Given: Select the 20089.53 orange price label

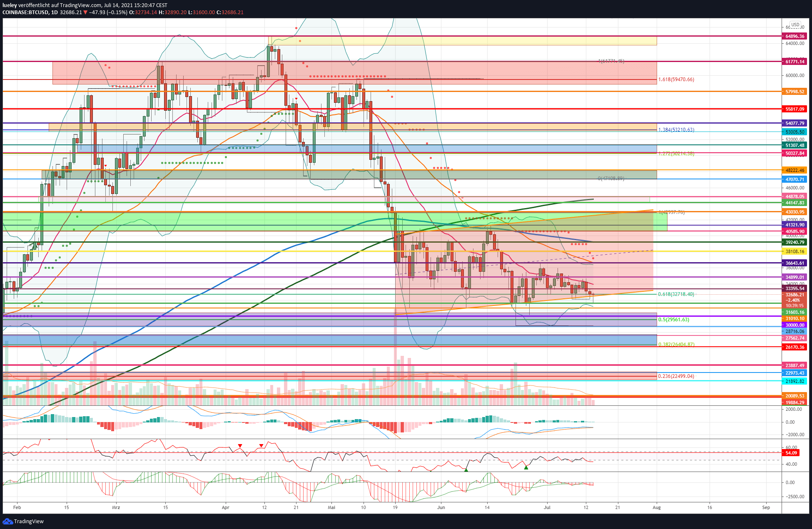Looking at the screenshot, I should [795, 396].
